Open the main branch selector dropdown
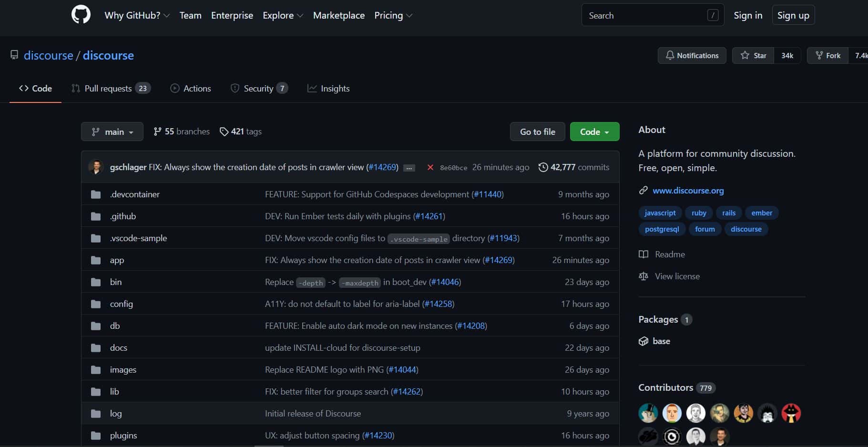Screen dimensions: 868x447 [112, 132]
